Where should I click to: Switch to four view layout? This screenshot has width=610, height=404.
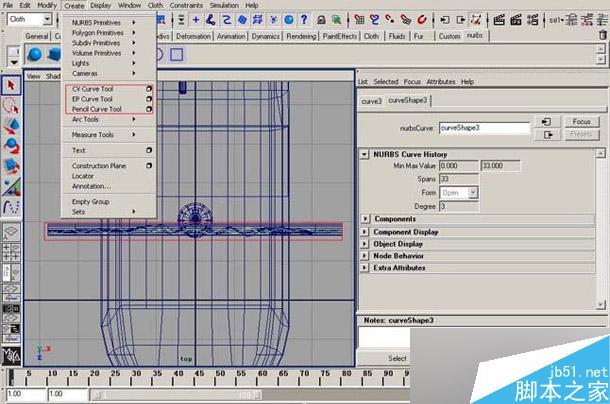(x=11, y=252)
